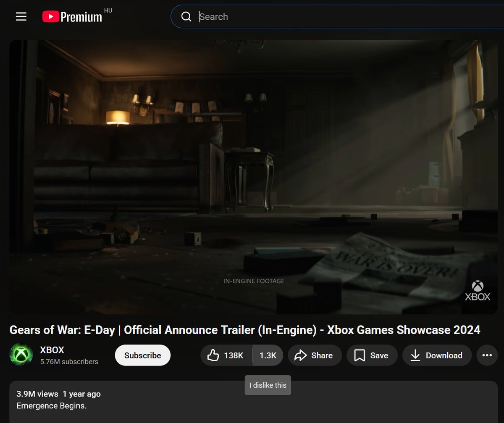Share the video
Viewport: 504px width, 423px height.
315,355
